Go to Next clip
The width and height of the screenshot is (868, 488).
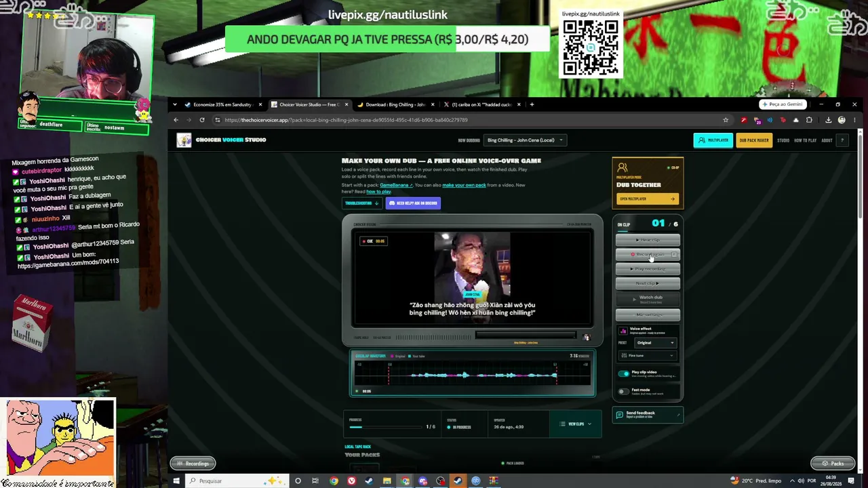tap(648, 283)
